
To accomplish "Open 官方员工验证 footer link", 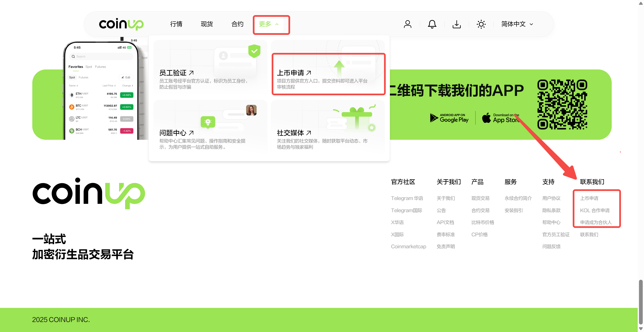I will coord(556,235).
